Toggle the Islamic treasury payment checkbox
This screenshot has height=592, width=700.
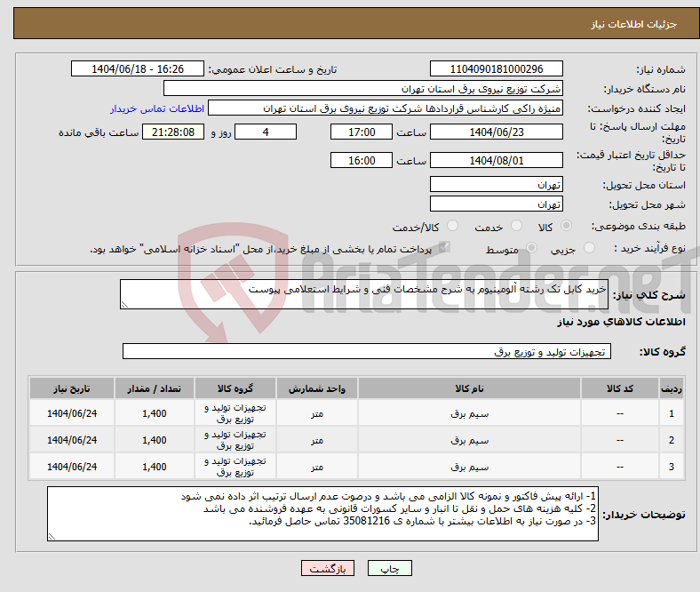[x=445, y=249]
